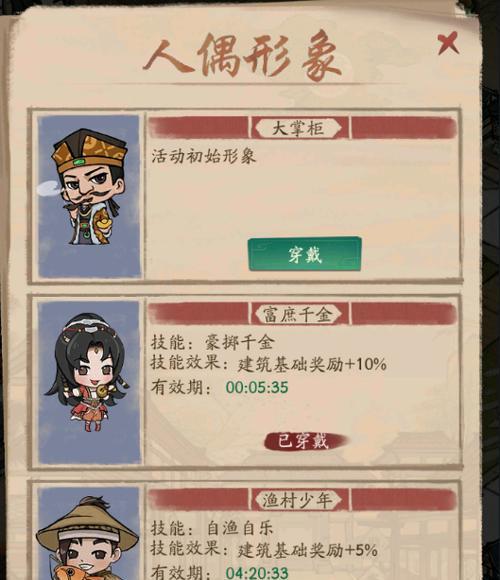500x580 pixels.
Task: Click the 大掌柜 name banner
Action: pyautogui.click(x=298, y=128)
